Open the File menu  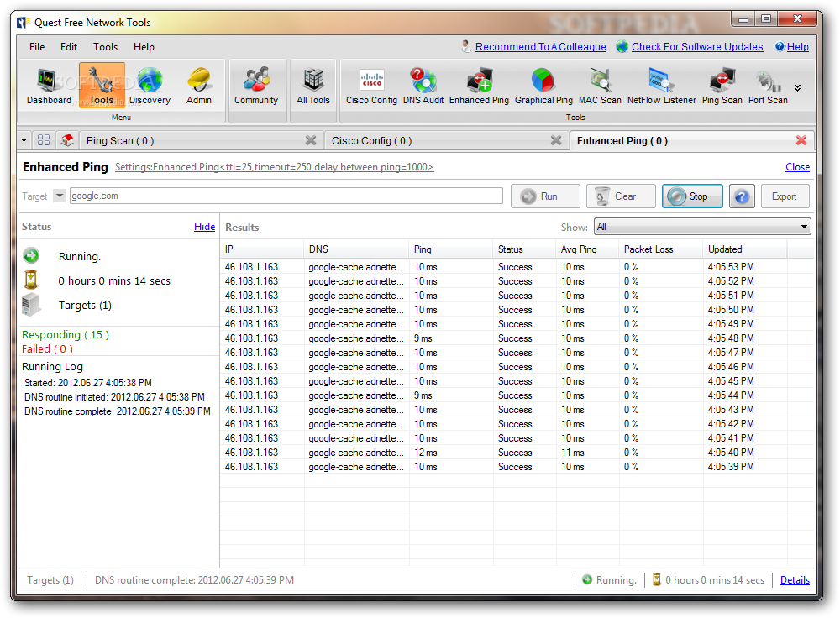[x=37, y=47]
